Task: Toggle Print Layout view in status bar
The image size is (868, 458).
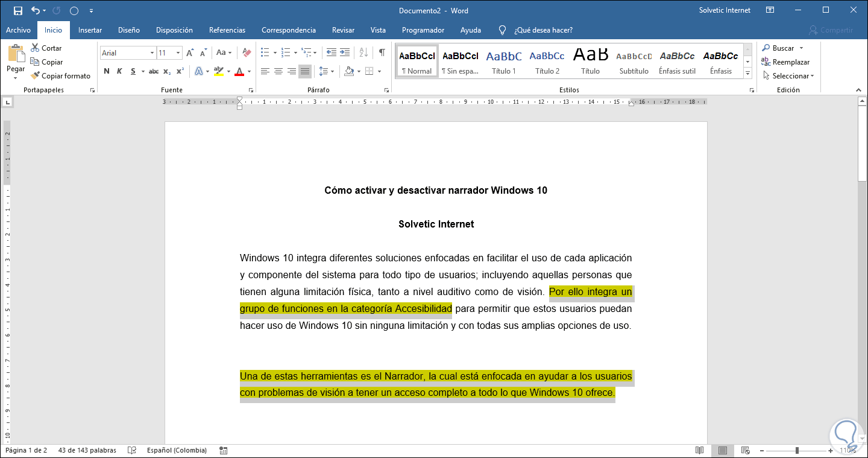Action: (722, 450)
